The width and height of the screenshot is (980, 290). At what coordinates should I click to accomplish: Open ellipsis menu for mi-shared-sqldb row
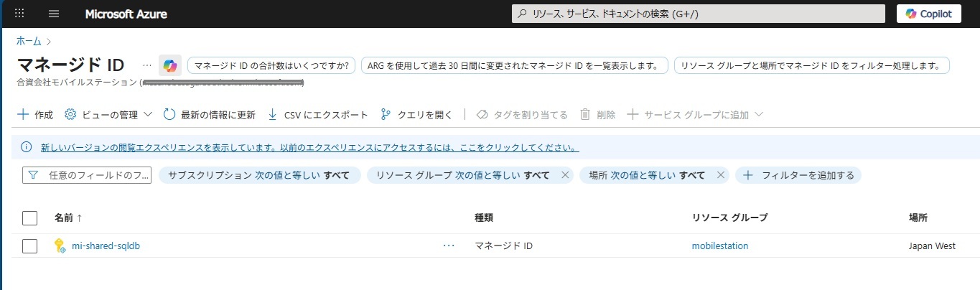pos(449,245)
